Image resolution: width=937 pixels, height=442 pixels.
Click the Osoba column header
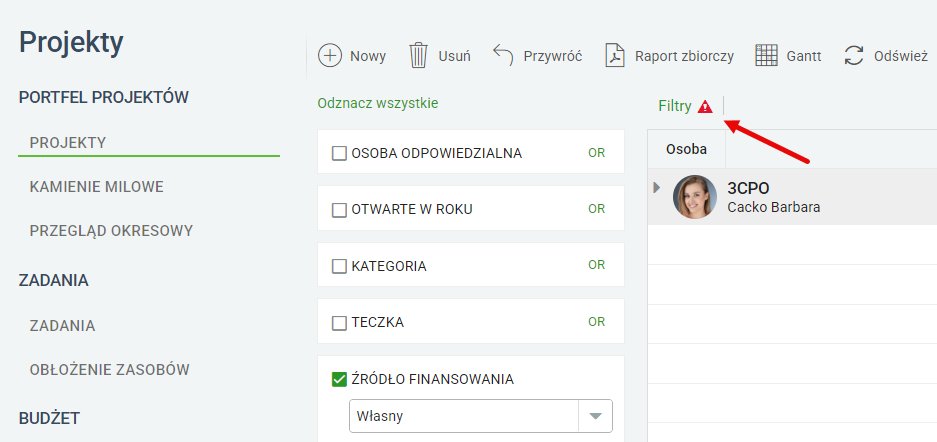pyautogui.click(x=687, y=149)
